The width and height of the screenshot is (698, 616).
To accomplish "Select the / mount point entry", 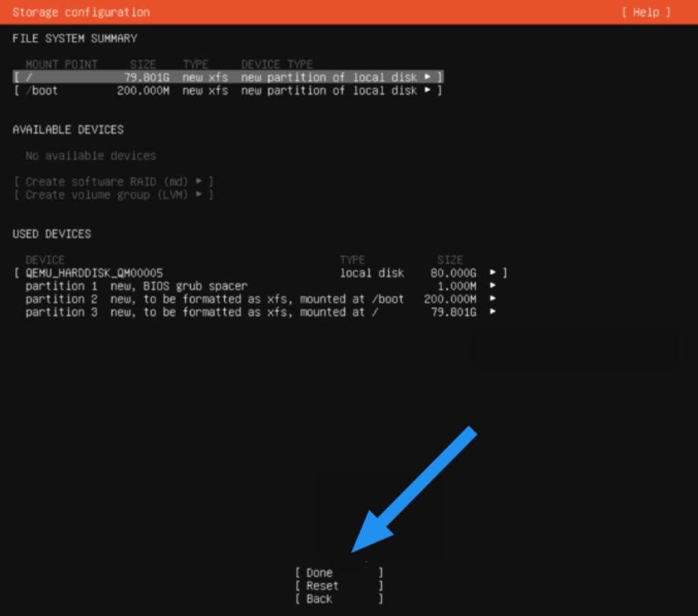I will pos(29,78).
